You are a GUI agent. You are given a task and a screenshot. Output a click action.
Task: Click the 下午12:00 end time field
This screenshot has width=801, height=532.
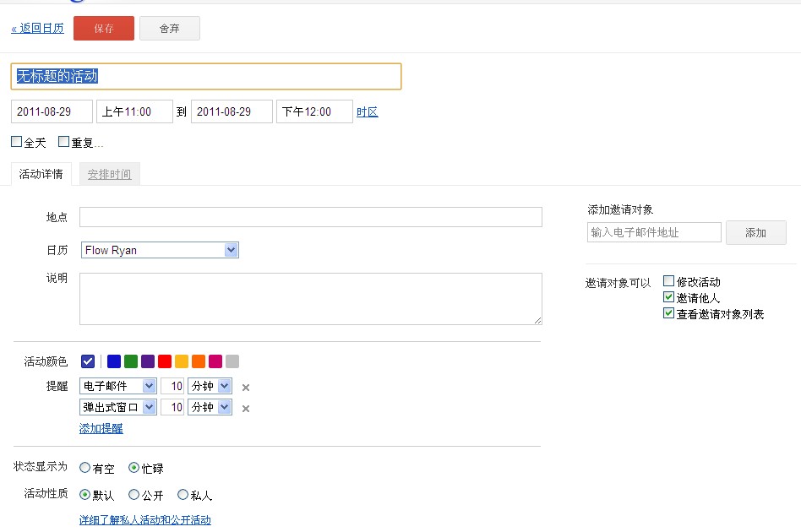314,111
